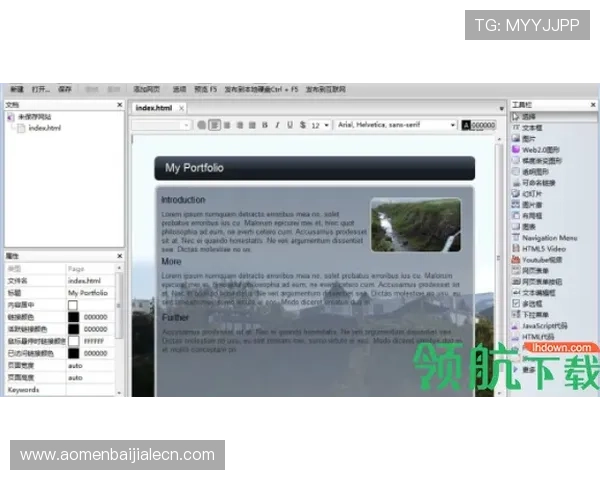Pick the 文本框 text box tool
The width and height of the screenshot is (600, 480).
pos(531,128)
